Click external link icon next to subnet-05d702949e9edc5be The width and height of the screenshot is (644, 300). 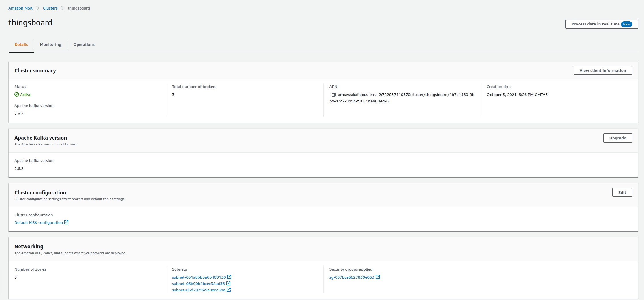(229, 290)
